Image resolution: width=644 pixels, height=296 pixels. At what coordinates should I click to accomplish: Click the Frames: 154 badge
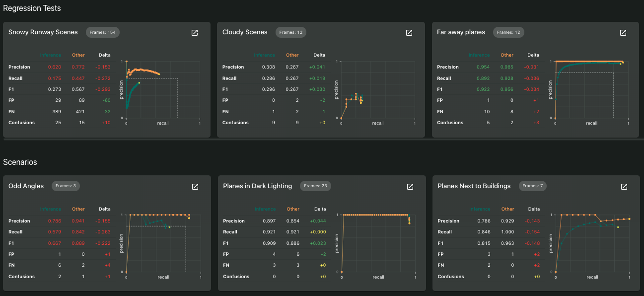pyautogui.click(x=103, y=32)
